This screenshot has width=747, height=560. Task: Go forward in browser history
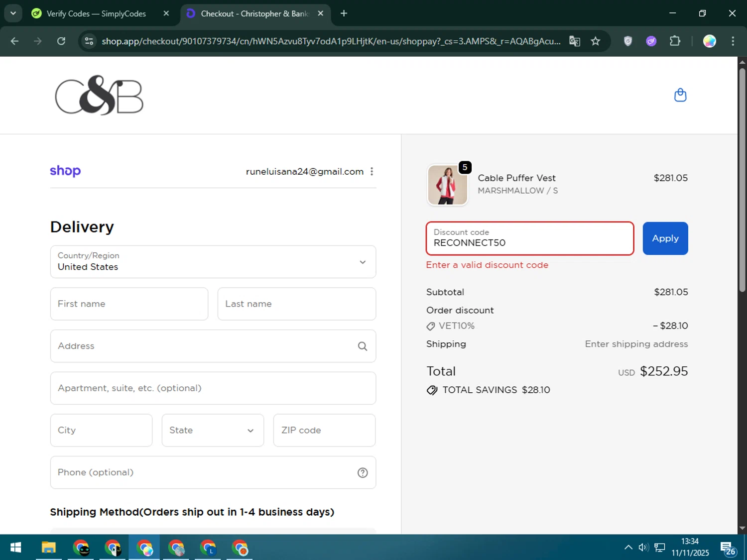click(38, 41)
